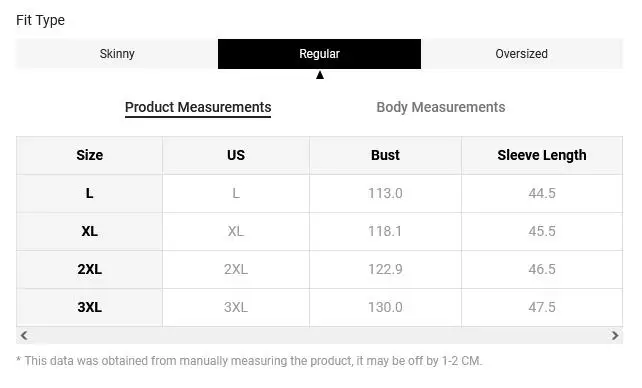Image resolution: width=642 pixels, height=388 pixels.
Task: Click the Size column header
Action: (89, 156)
